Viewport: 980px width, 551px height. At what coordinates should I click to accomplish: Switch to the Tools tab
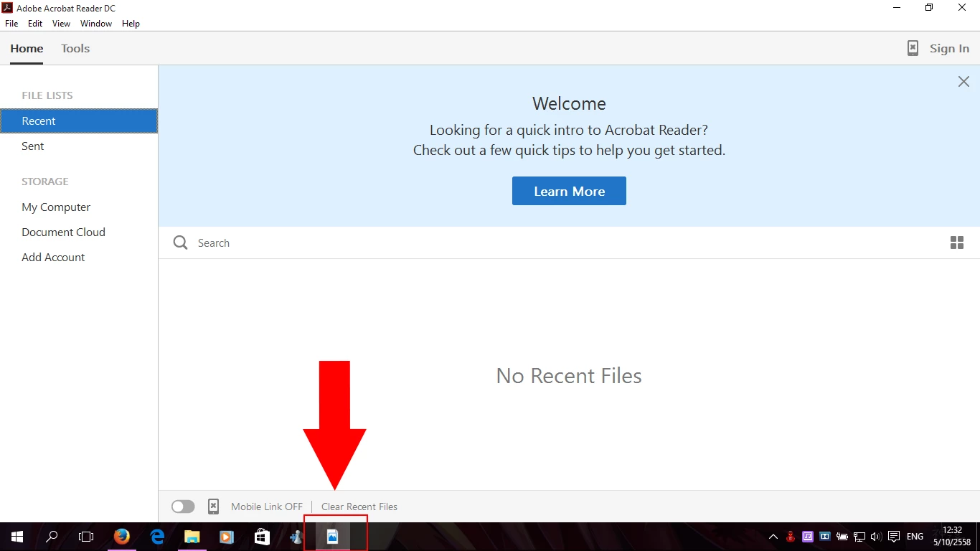pyautogui.click(x=75, y=49)
